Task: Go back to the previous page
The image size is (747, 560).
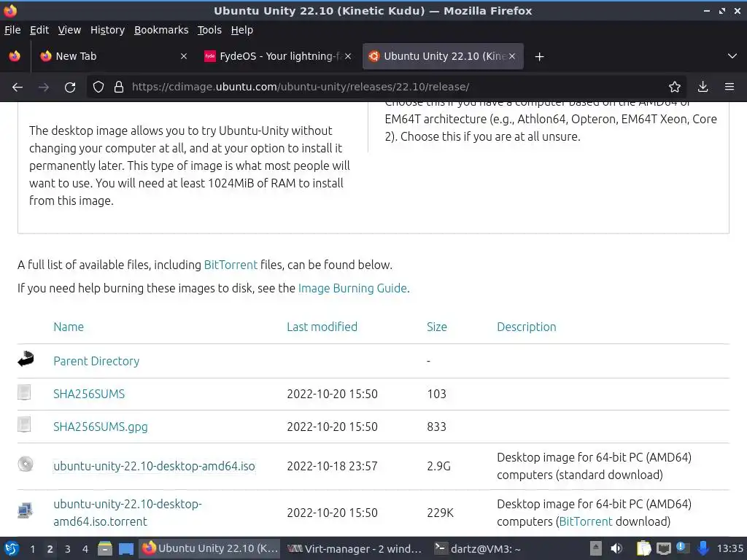Action: pos(18,87)
